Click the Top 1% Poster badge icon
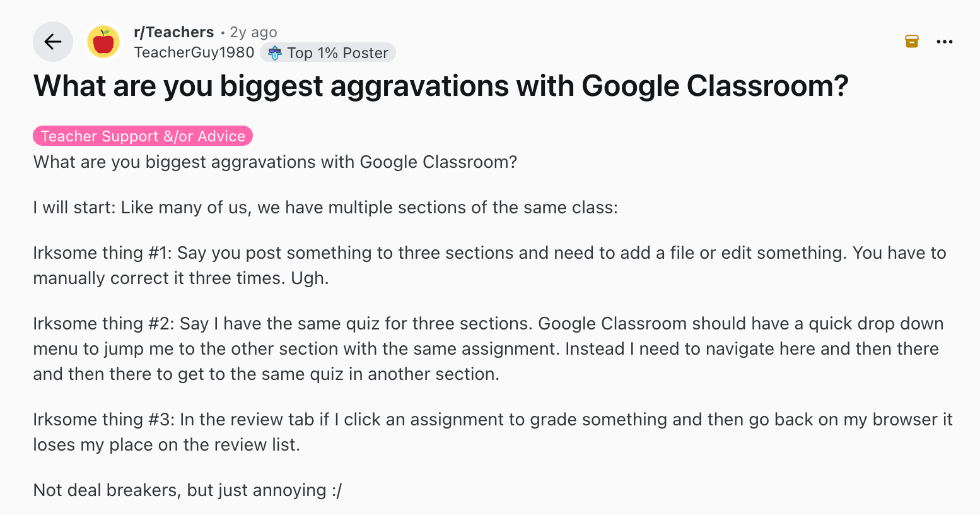The height and width of the screenshot is (515, 980). [x=275, y=53]
